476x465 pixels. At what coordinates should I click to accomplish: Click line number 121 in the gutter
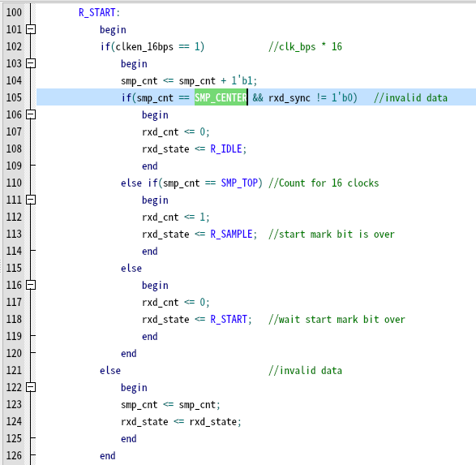coord(14,370)
